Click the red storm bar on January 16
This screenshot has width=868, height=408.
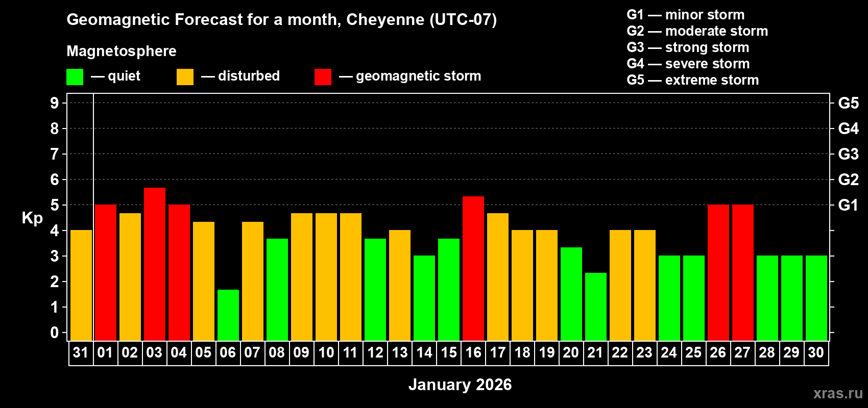(473, 268)
